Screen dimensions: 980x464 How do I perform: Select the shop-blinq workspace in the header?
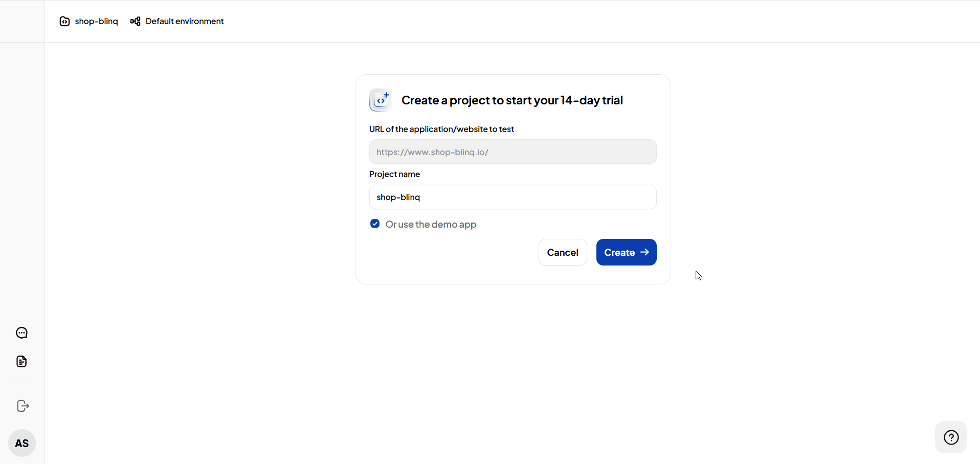(96, 21)
